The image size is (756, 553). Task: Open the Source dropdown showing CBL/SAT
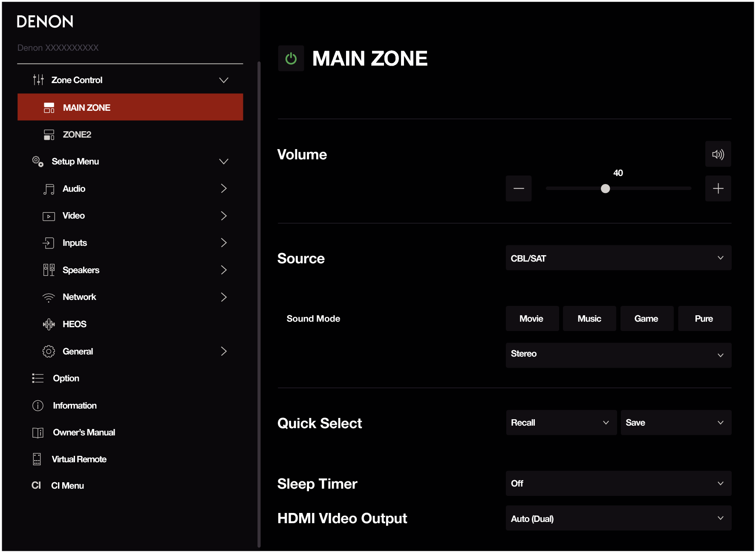[618, 258]
